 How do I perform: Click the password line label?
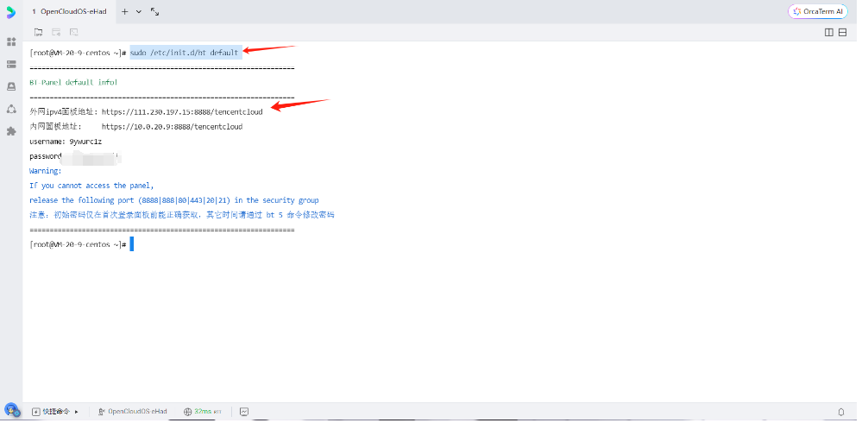(46, 156)
